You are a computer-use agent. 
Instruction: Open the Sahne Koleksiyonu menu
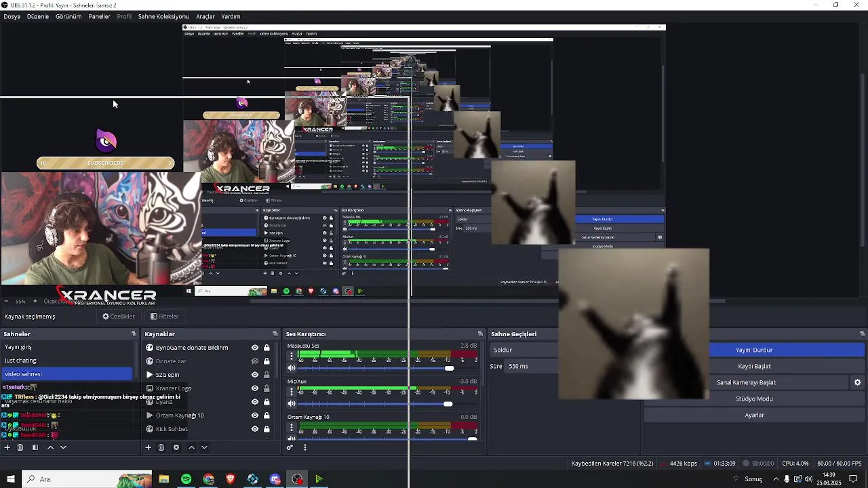click(163, 16)
